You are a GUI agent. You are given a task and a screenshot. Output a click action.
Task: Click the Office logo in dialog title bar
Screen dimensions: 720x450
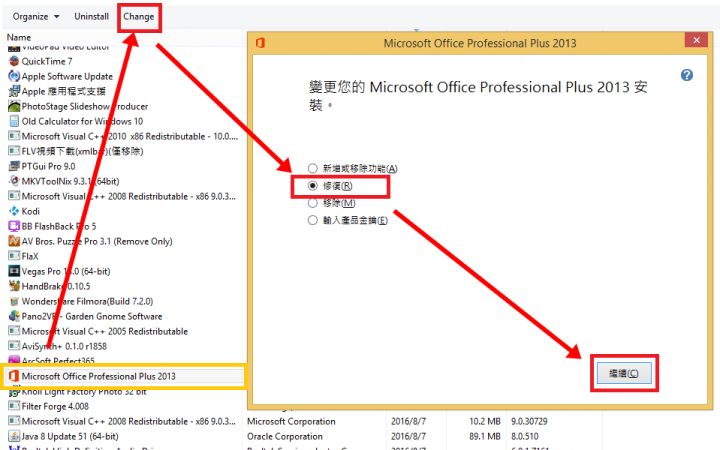click(260, 43)
